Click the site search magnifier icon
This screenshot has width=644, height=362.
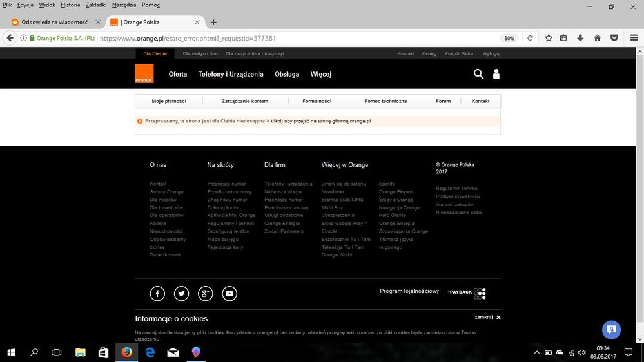(478, 74)
